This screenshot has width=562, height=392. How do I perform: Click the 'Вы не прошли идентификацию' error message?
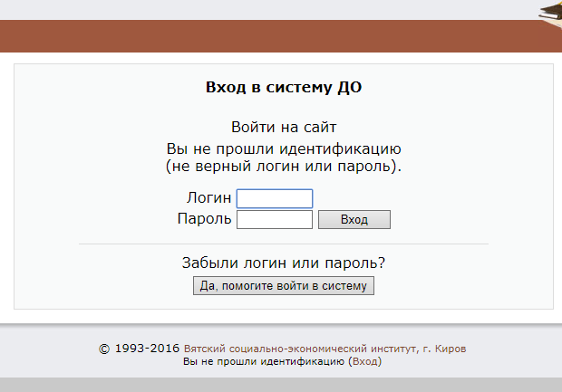tap(284, 158)
